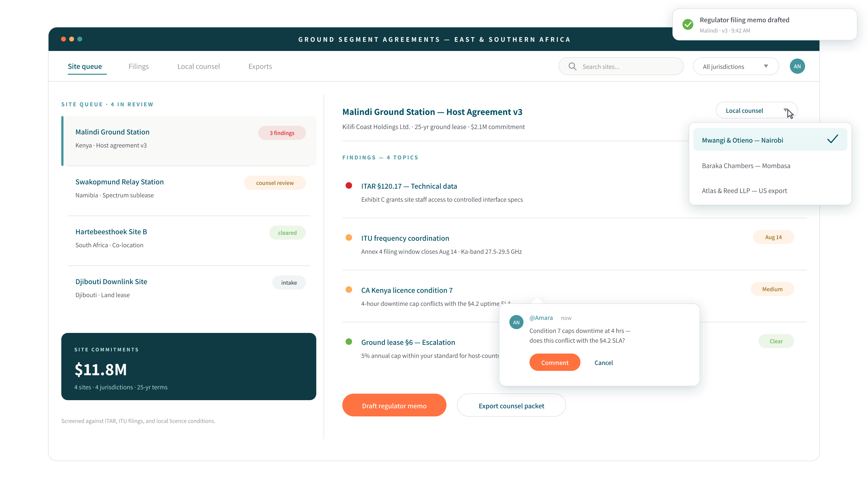
Task: Click the Clear status tag
Action: tap(776, 341)
